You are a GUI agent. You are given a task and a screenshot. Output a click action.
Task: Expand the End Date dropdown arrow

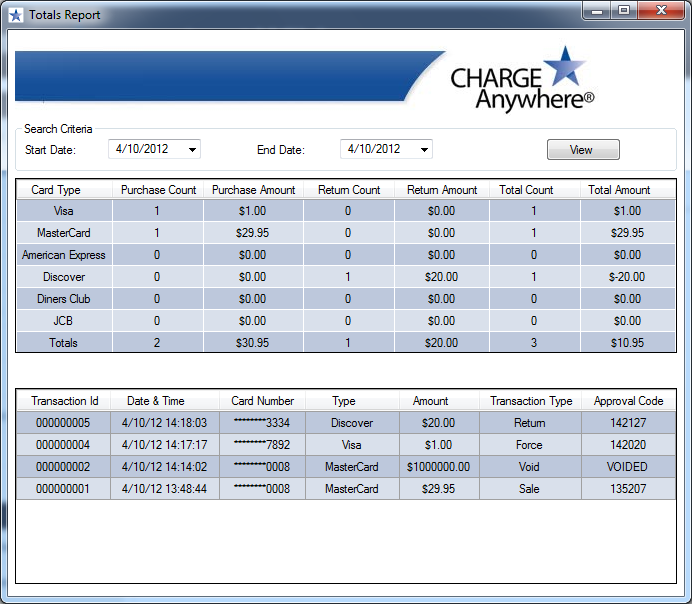click(425, 150)
